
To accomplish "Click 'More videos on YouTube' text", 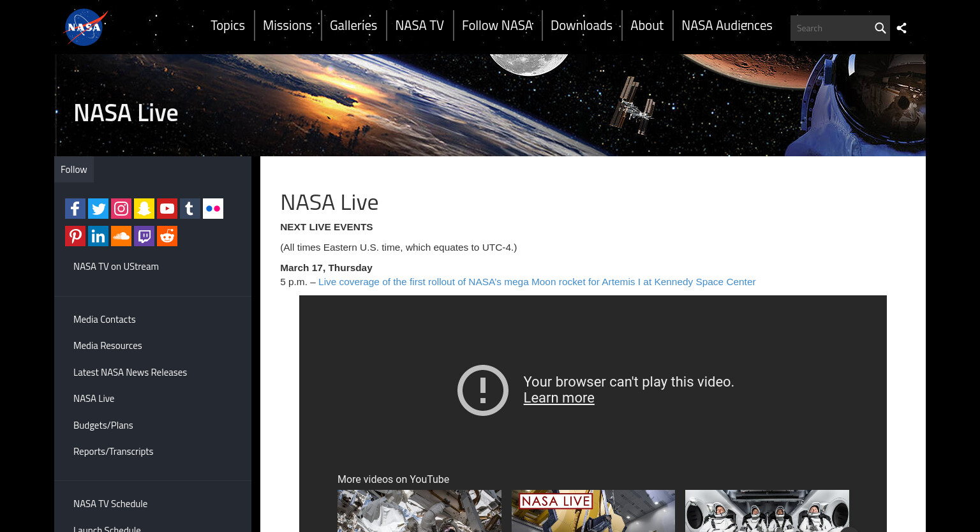I will pos(393,479).
